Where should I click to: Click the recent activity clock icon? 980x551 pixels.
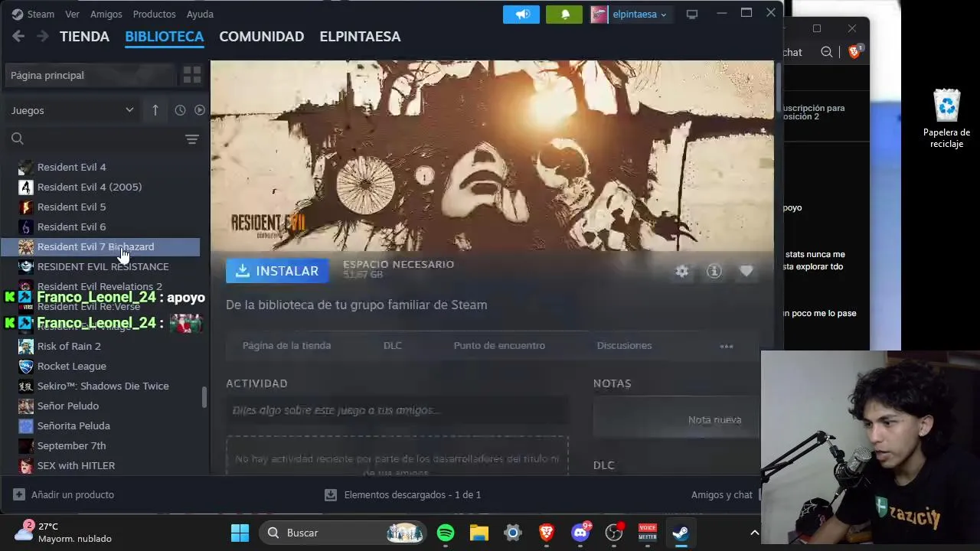point(180,110)
